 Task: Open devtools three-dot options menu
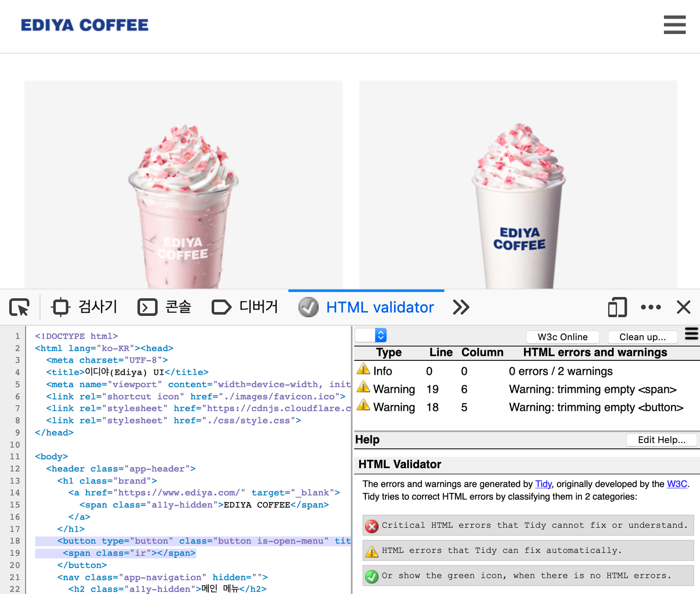(x=651, y=307)
